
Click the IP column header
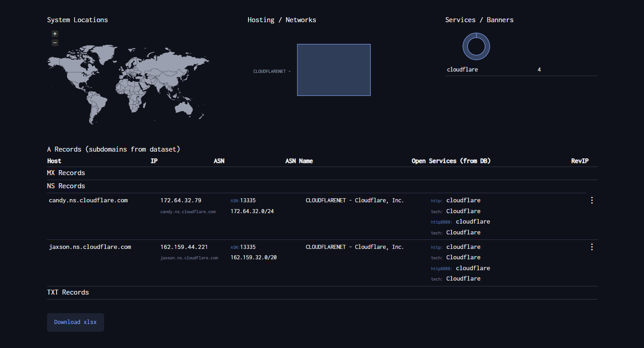coord(154,161)
